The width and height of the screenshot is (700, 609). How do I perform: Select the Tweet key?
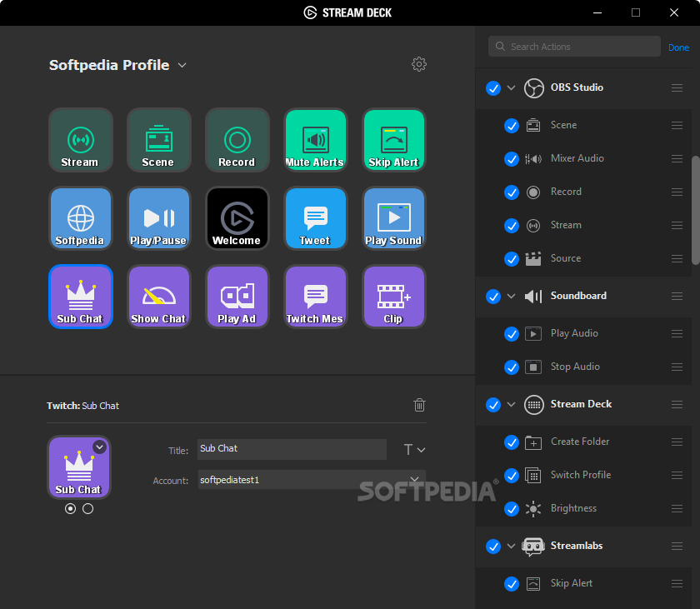[x=316, y=218]
